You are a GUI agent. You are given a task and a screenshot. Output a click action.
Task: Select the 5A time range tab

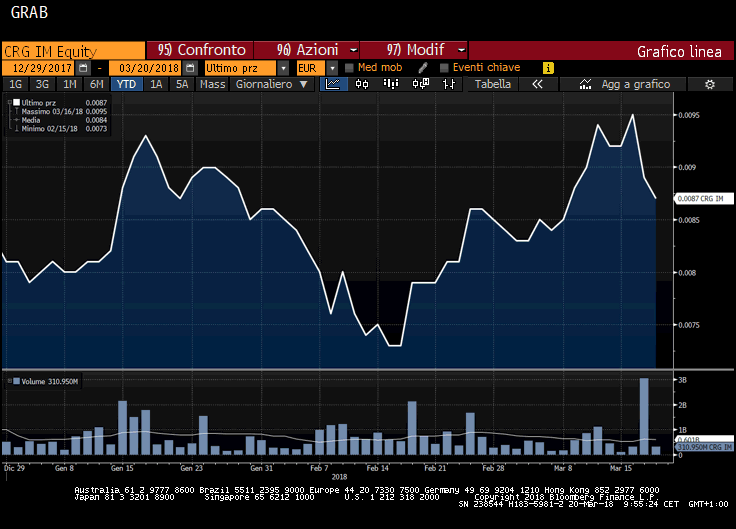pyautogui.click(x=182, y=84)
